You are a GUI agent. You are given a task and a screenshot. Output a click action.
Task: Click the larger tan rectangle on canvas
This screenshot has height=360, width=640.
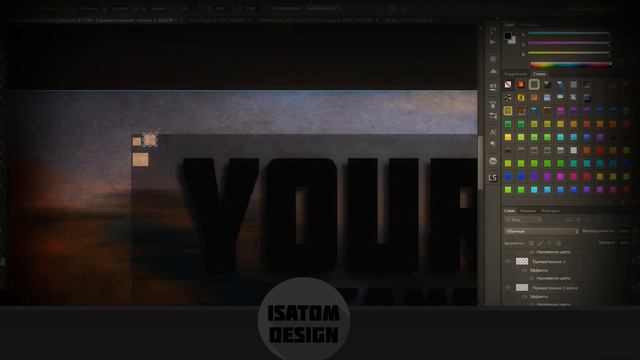(x=140, y=160)
